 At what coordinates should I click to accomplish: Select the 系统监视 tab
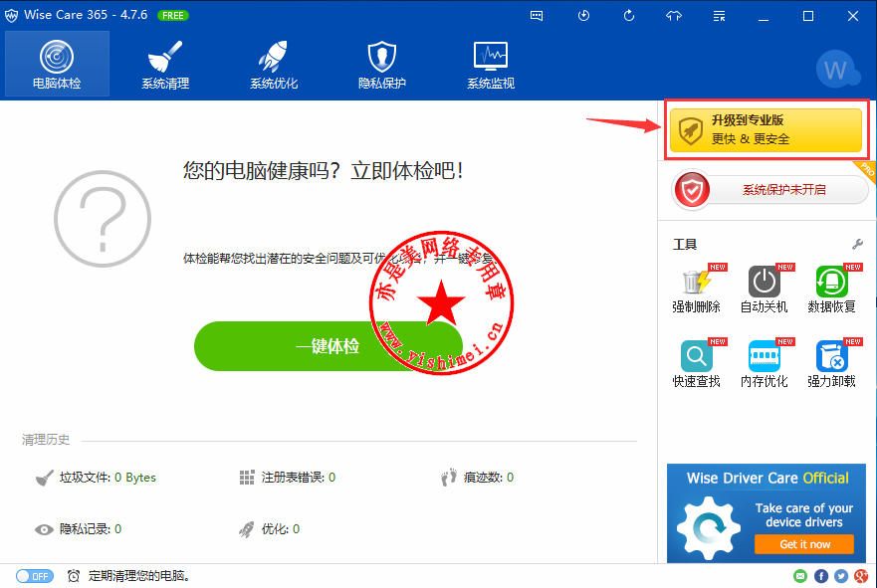pos(491,64)
